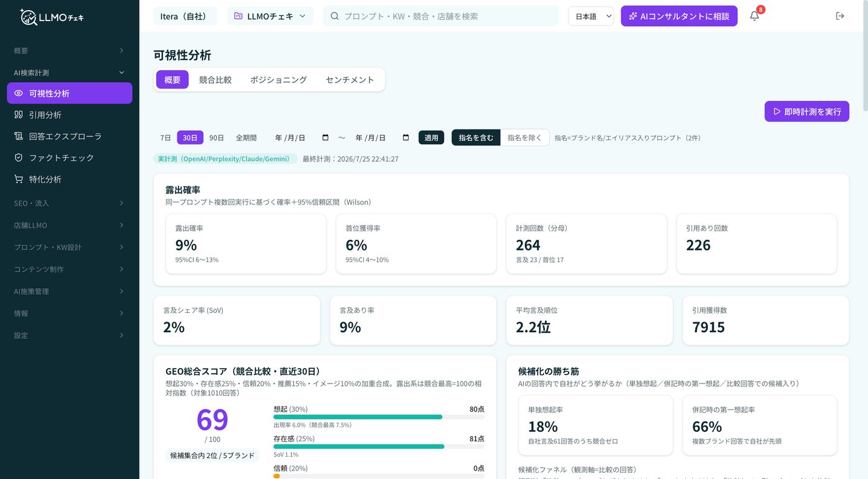Choose the 全期間 period option

click(x=246, y=138)
